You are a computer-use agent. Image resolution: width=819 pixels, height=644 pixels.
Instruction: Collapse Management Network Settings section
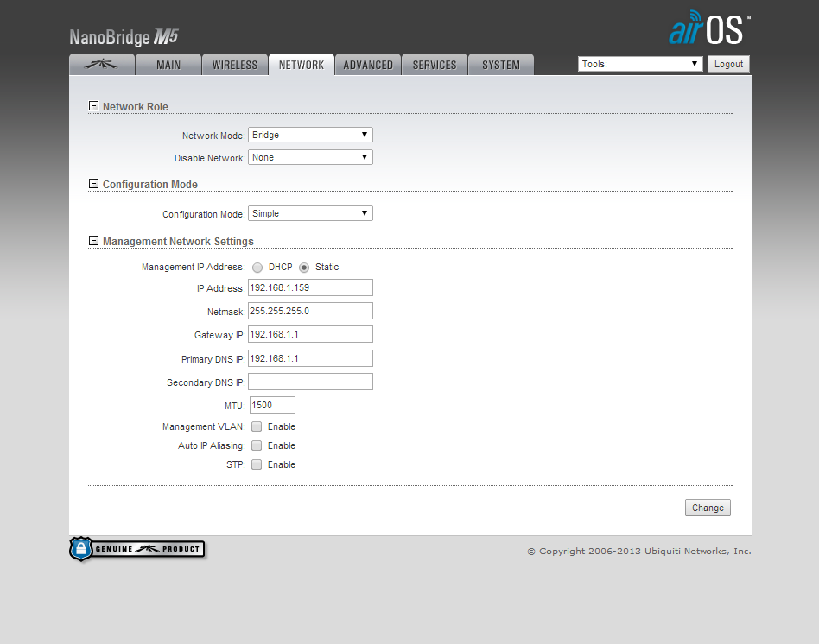[x=93, y=241]
